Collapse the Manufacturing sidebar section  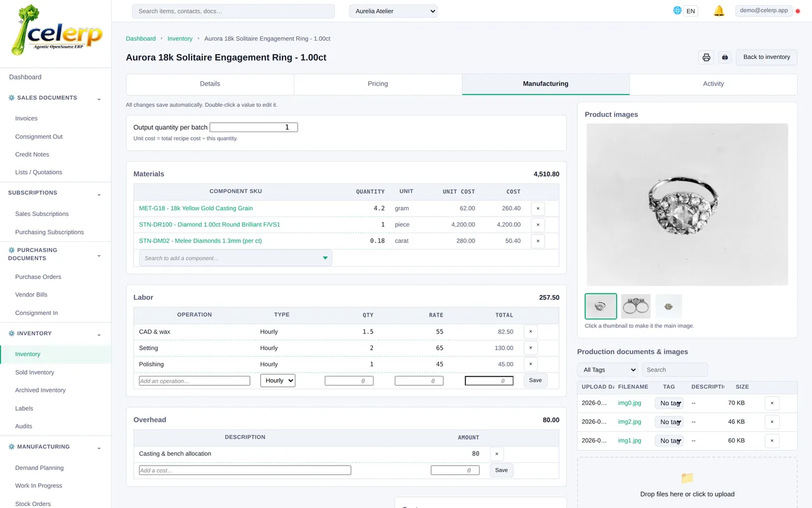(x=99, y=448)
